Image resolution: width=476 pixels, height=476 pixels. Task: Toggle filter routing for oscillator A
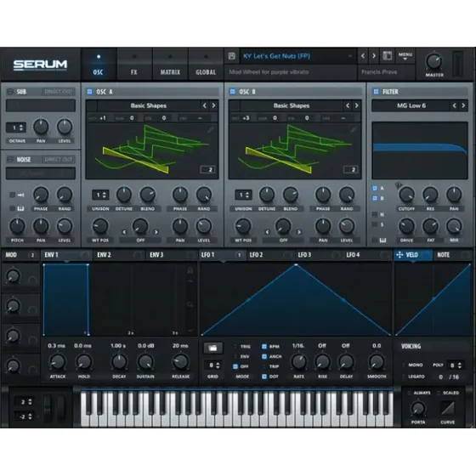[375, 188]
